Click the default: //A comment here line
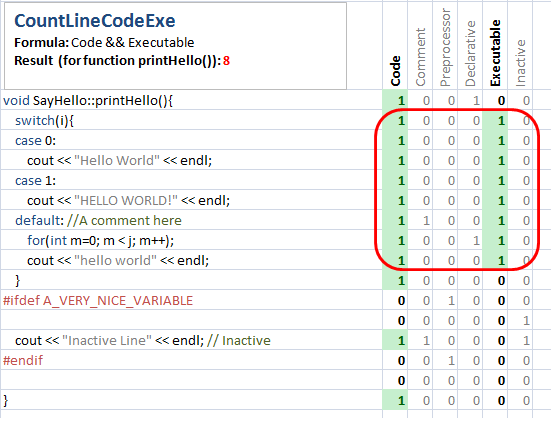 click(x=98, y=221)
